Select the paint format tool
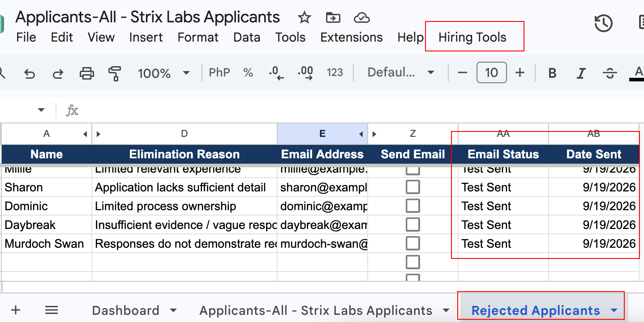644x322 pixels. coord(115,73)
